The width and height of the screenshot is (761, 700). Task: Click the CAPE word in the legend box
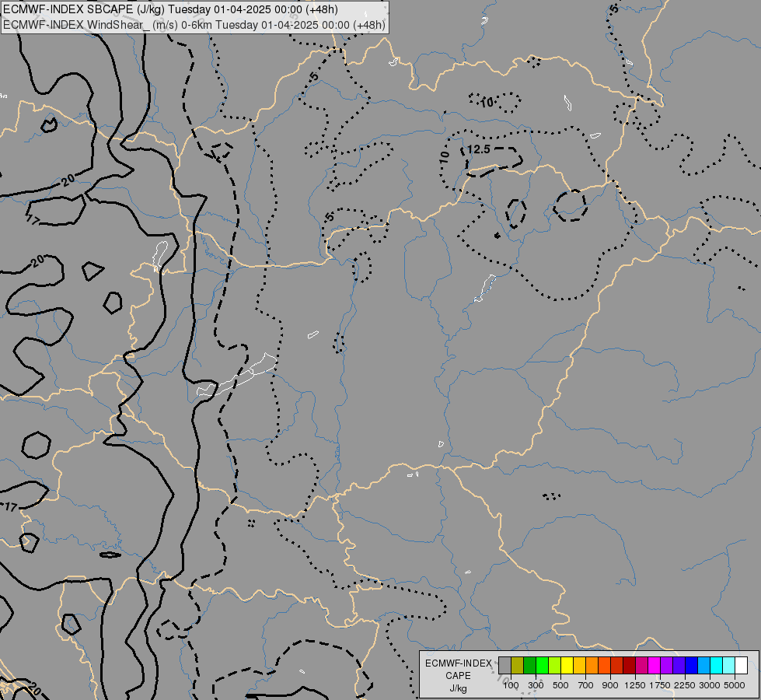[458, 676]
